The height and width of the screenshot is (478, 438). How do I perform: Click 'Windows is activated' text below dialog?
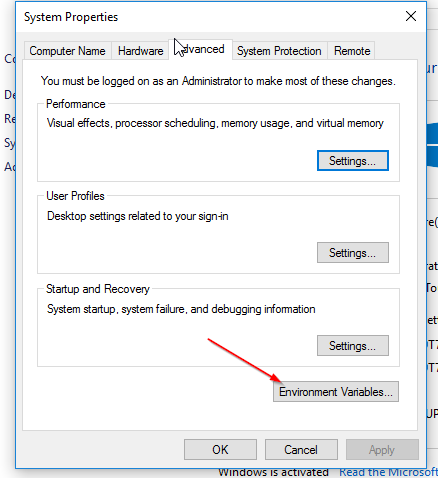tap(273, 473)
